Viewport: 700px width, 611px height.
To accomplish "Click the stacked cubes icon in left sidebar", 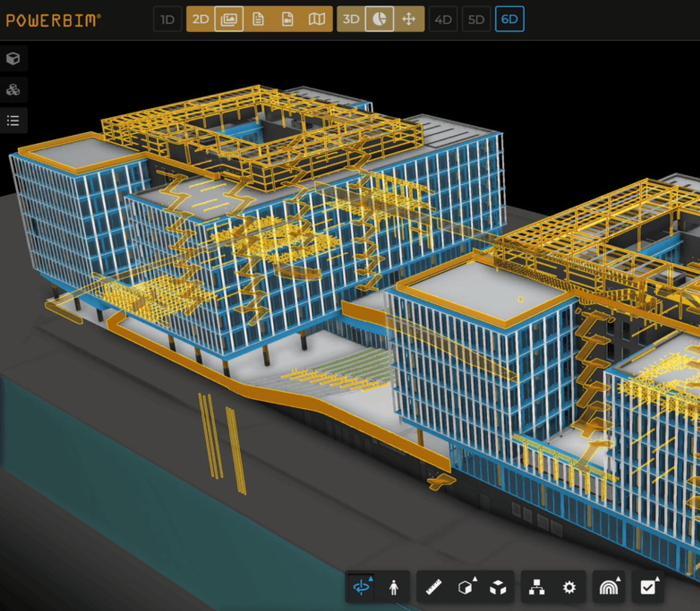I will [x=14, y=89].
